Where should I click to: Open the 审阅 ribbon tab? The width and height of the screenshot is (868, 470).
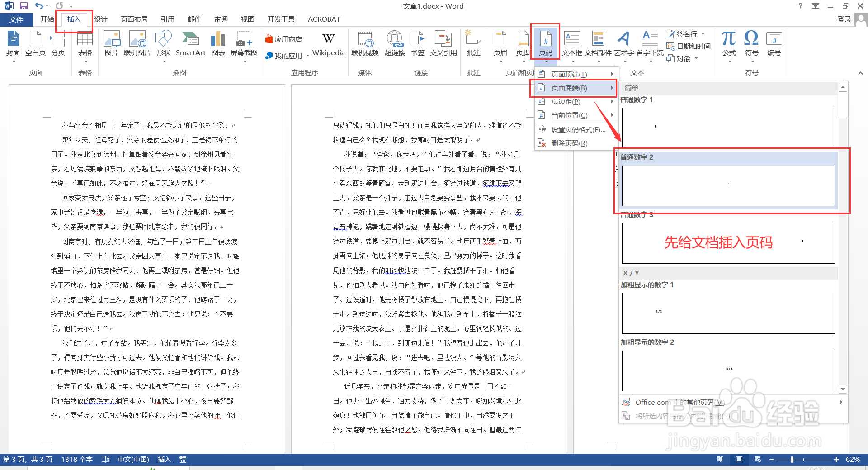click(220, 19)
